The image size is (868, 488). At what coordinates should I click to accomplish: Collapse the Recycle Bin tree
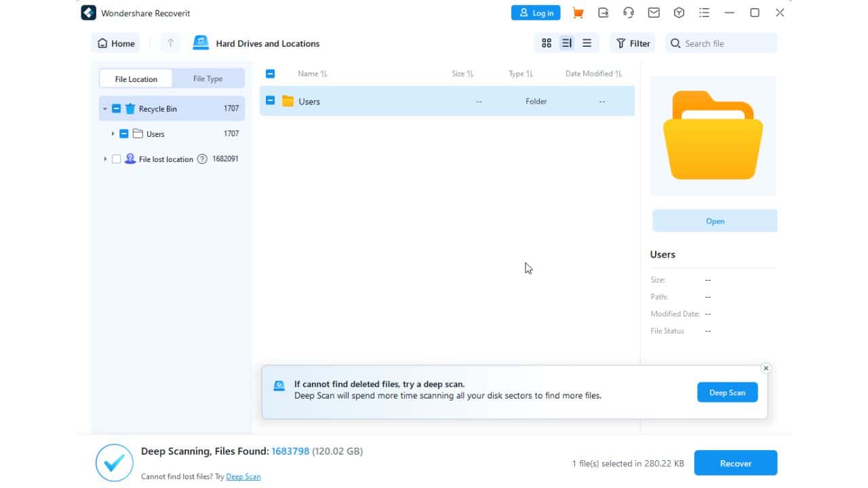104,108
